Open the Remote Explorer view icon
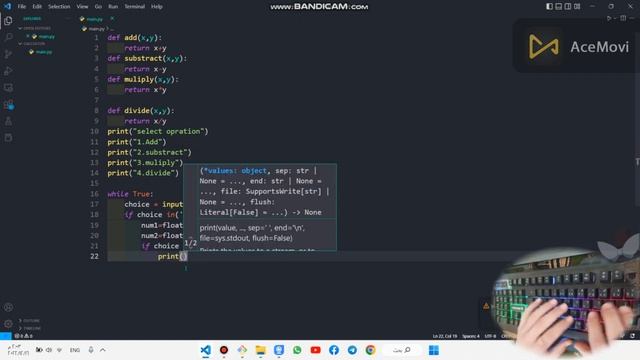 pyautogui.click(x=8, y=87)
